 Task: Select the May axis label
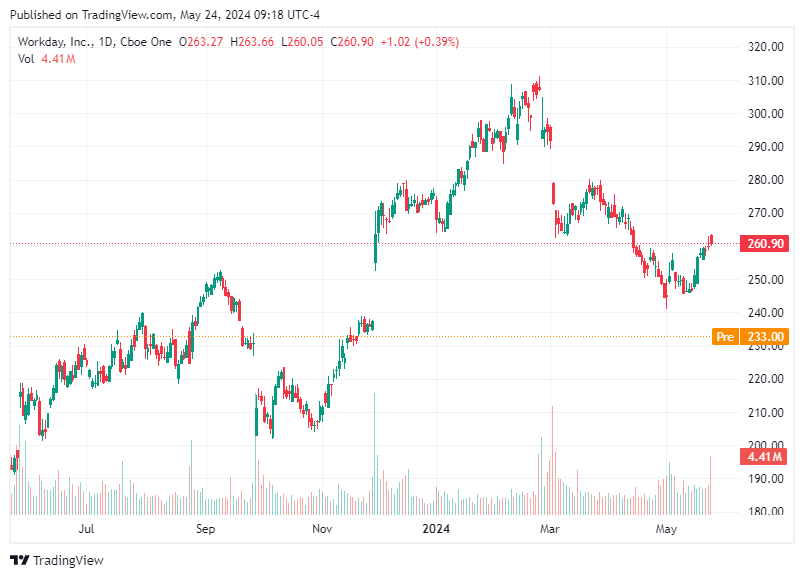[x=664, y=527]
